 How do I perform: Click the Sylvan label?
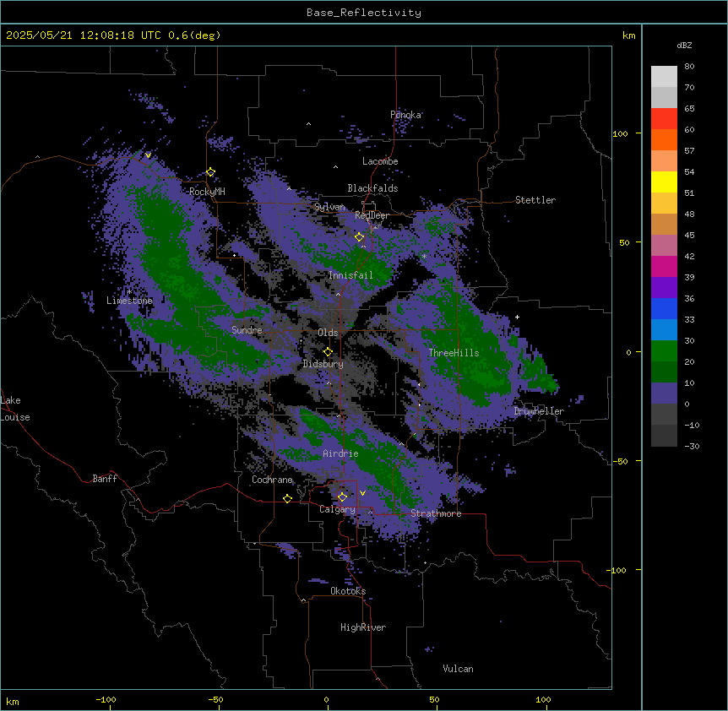[x=329, y=207]
